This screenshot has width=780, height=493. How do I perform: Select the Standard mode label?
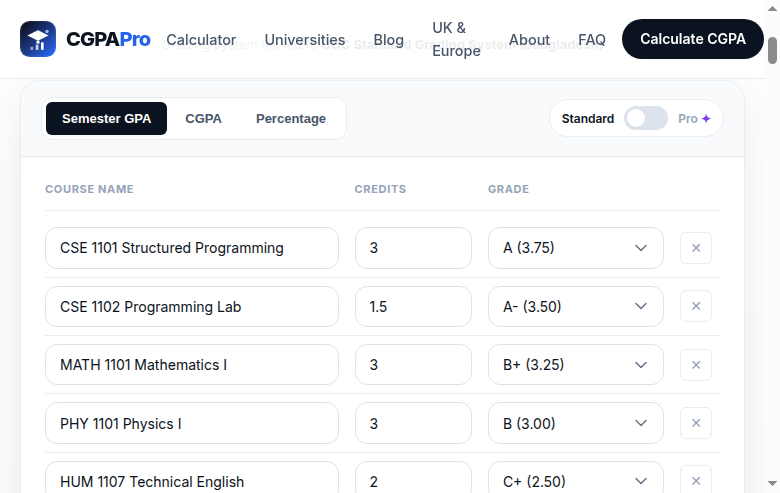point(588,118)
